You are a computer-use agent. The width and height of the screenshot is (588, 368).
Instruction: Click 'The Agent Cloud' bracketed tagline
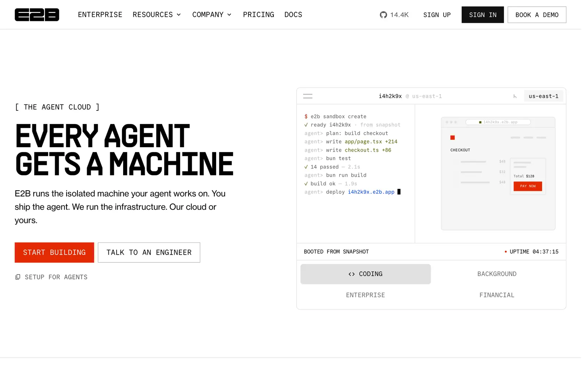57,107
